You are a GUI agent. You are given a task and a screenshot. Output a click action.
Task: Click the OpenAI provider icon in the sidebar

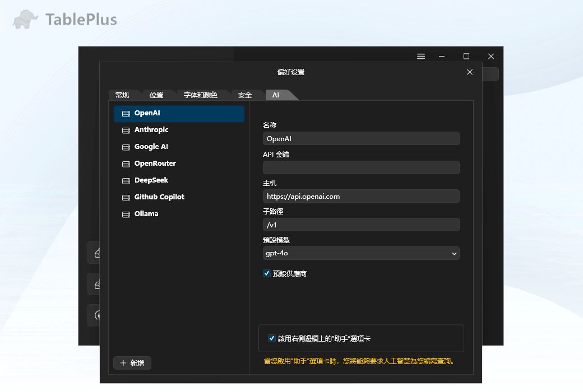click(126, 113)
